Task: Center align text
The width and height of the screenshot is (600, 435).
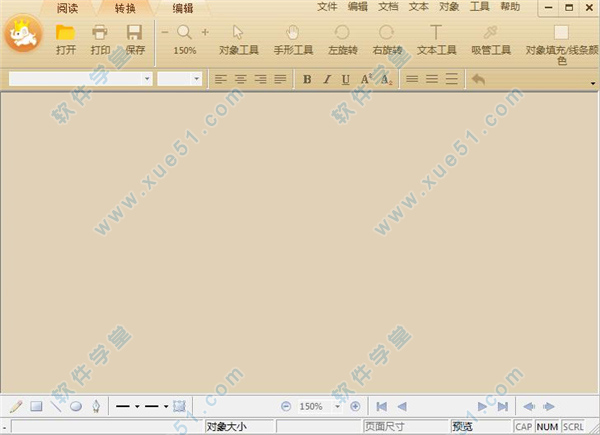Action: point(241,79)
